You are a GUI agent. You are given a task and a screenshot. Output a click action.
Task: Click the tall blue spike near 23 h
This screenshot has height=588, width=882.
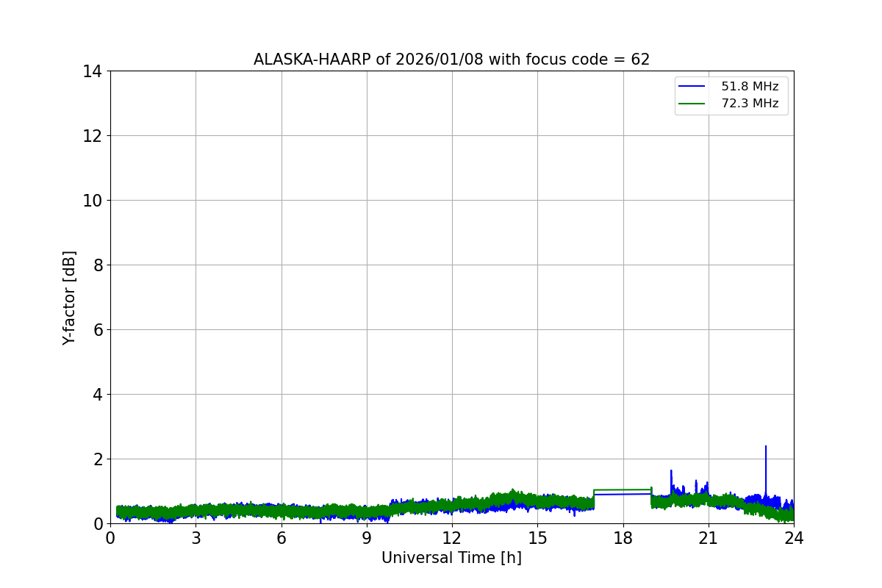[766, 470]
